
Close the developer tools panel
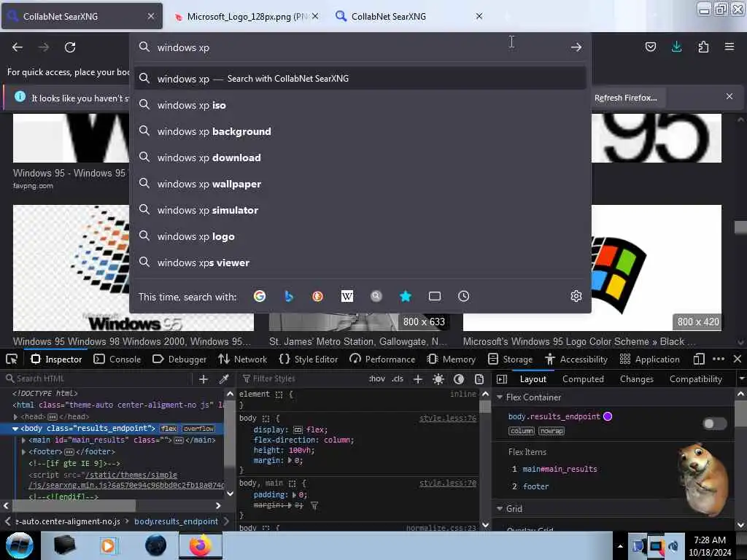tap(738, 359)
